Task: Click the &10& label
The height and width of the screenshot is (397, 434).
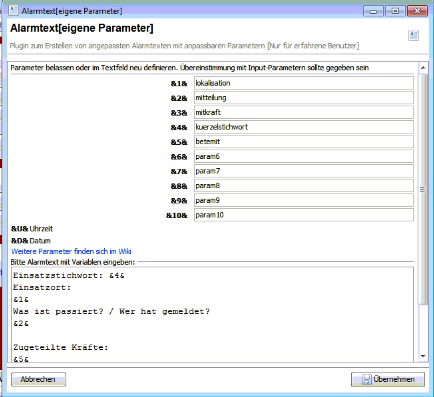Action: (177, 215)
